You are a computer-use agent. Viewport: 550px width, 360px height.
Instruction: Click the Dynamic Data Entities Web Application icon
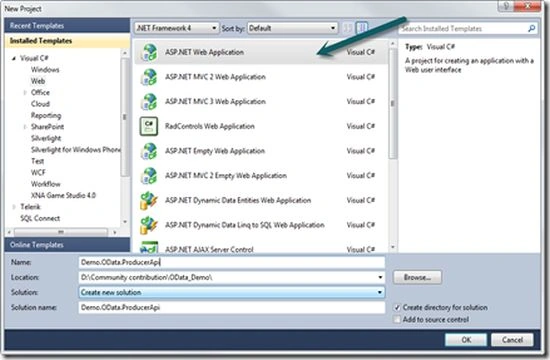coord(149,200)
